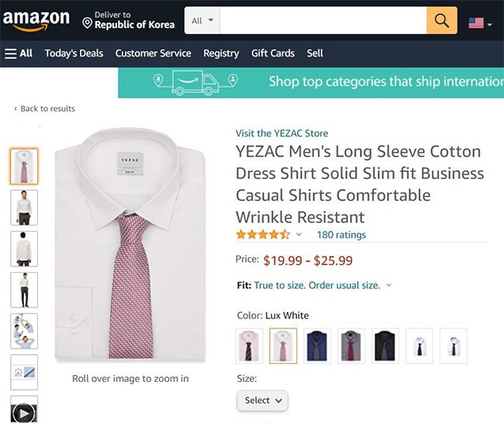Open the hamburger All menu
This screenshot has width=504, height=423.
pos(19,53)
